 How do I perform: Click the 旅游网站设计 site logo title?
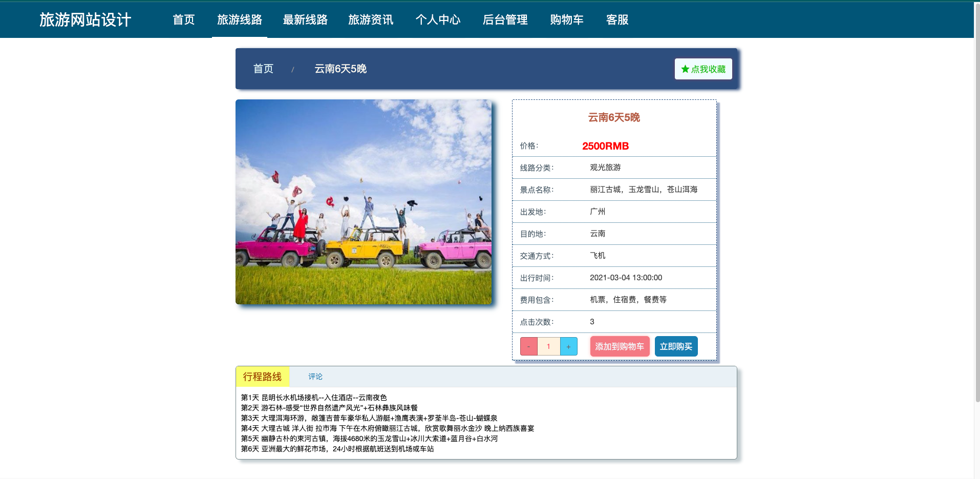coord(86,19)
